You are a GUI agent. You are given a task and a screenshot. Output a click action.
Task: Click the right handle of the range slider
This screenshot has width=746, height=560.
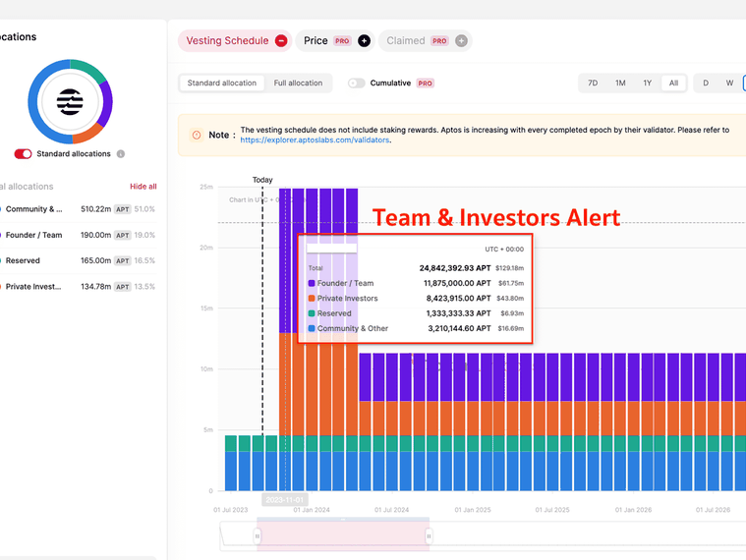(x=429, y=535)
